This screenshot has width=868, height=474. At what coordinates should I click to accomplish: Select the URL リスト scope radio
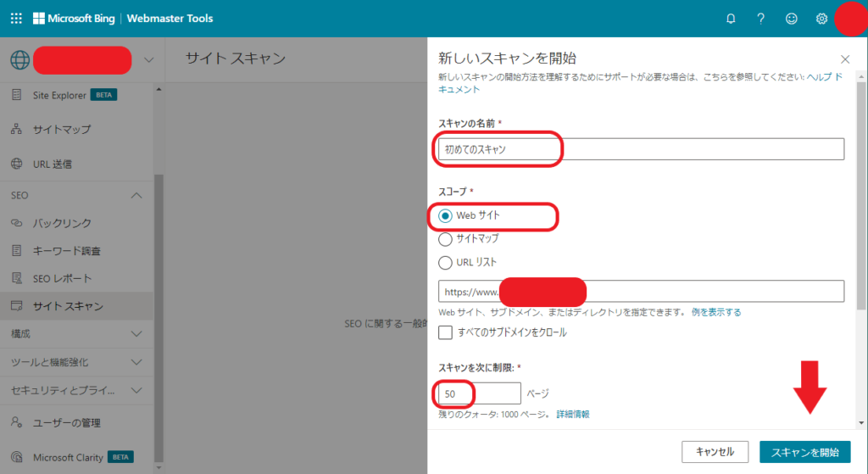(445, 263)
